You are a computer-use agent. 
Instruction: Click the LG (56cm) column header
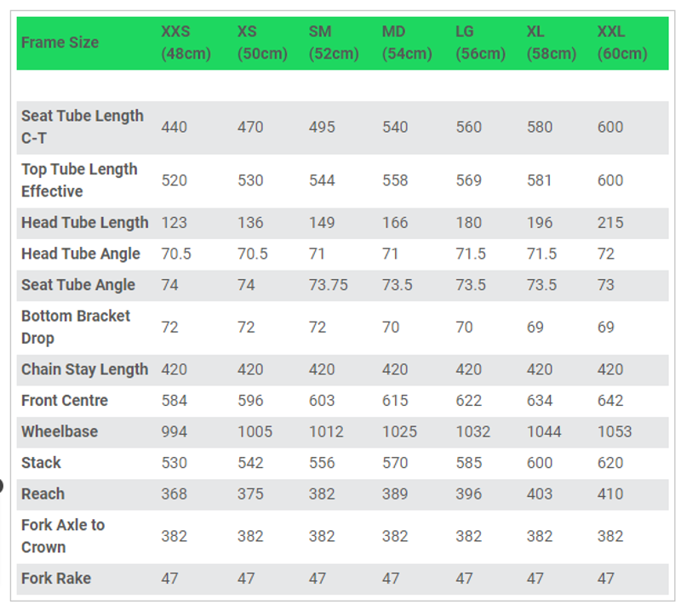pyautogui.click(x=480, y=43)
